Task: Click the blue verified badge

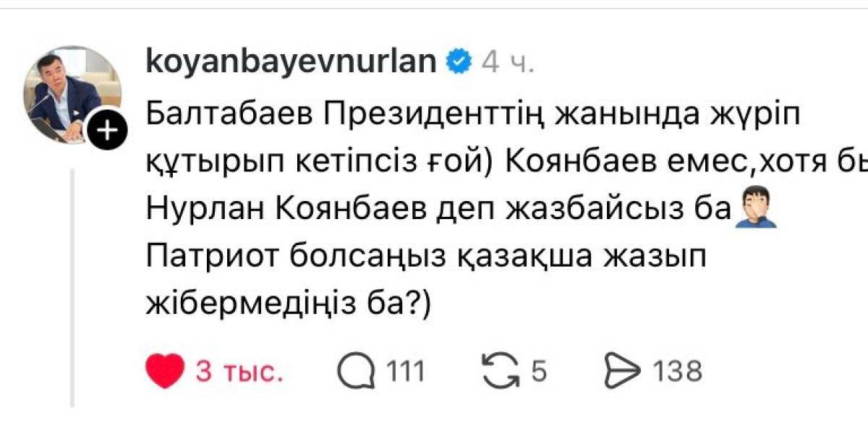Action: [458, 62]
